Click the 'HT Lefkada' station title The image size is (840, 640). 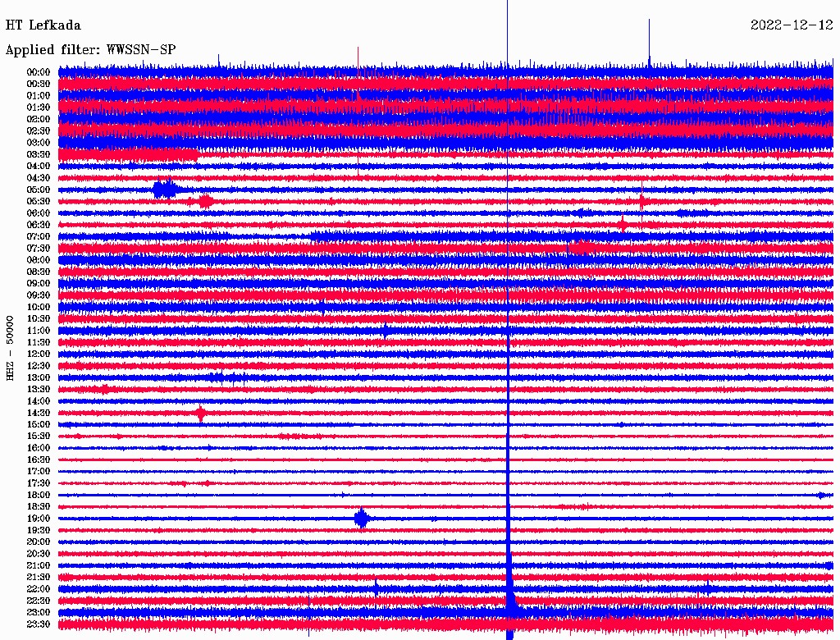pos(43,25)
